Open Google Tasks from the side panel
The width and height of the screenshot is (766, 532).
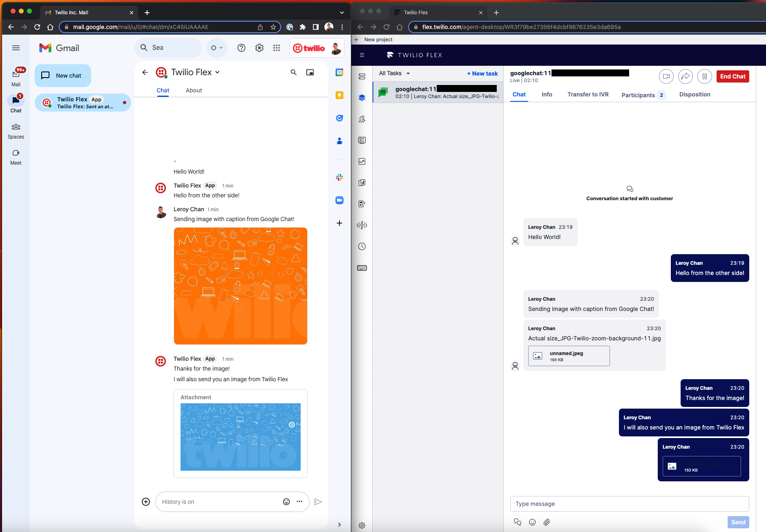(x=339, y=118)
